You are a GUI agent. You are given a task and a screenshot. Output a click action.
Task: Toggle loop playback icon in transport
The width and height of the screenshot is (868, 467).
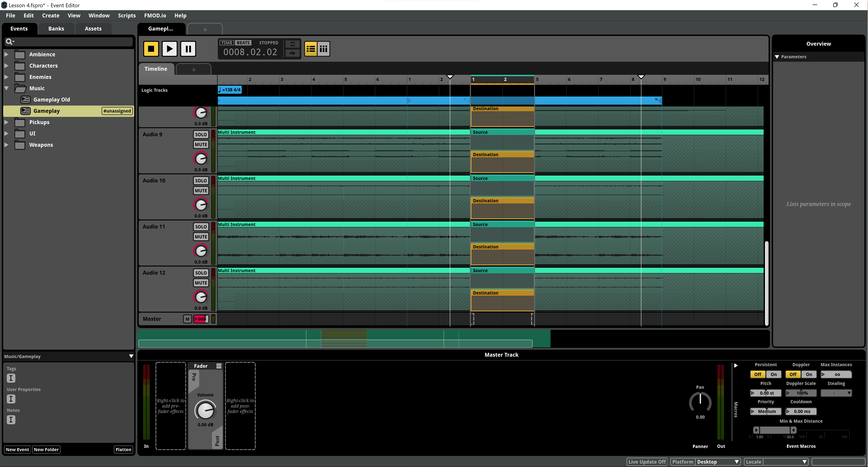click(292, 44)
